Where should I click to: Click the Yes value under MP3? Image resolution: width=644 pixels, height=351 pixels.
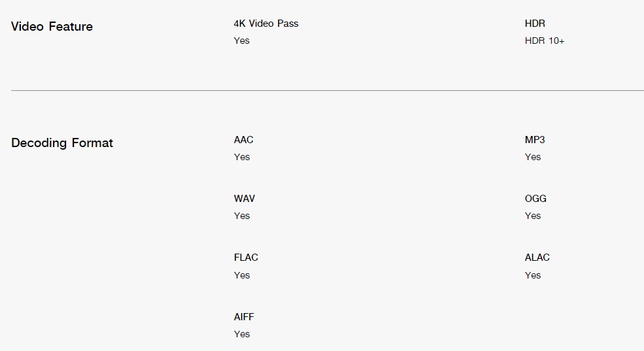pos(533,158)
